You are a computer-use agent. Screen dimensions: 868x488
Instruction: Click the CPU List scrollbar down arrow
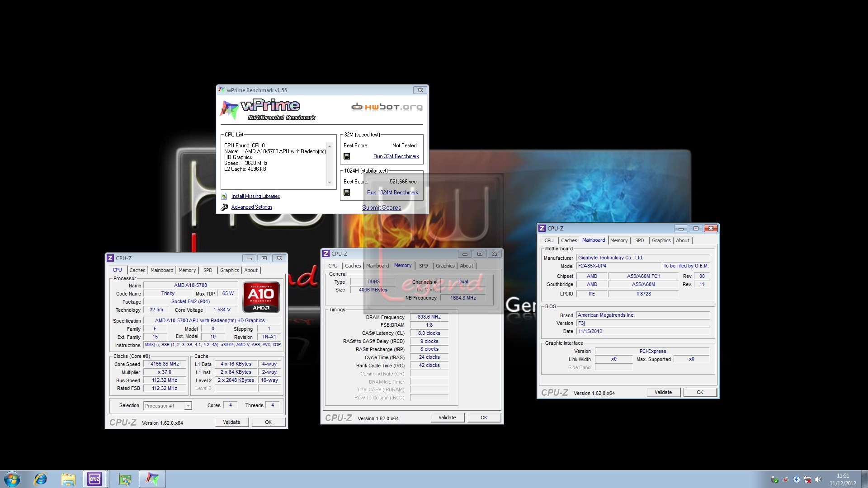tap(330, 183)
